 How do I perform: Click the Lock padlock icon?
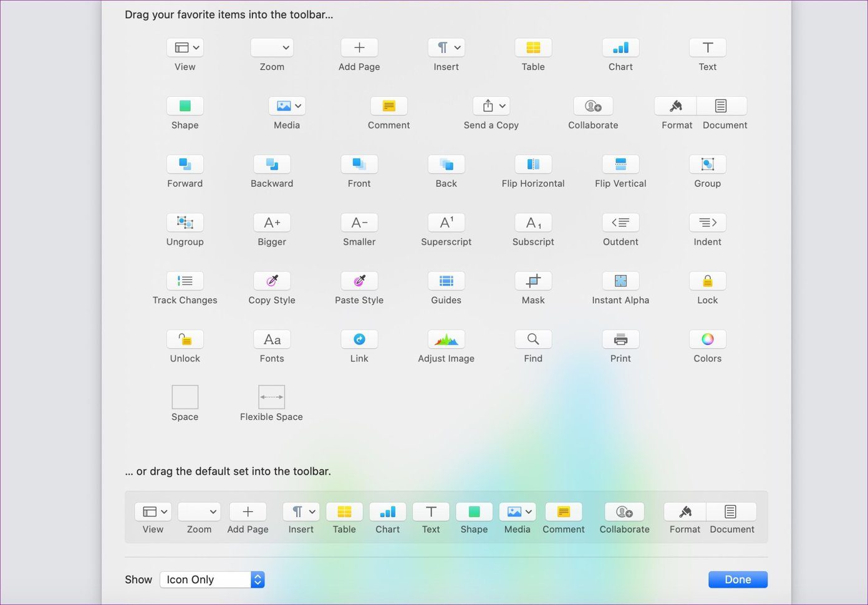pyautogui.click(x=708, y=281)
